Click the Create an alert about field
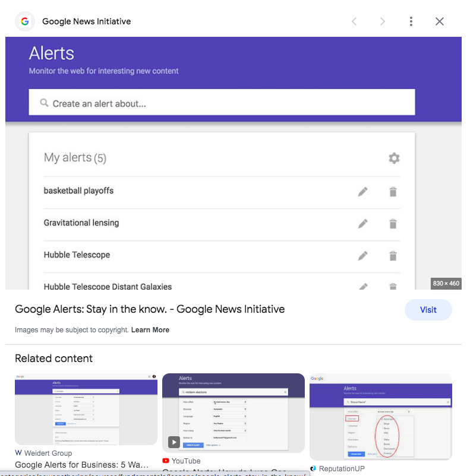The image size is (467, 476). point(222,102)
